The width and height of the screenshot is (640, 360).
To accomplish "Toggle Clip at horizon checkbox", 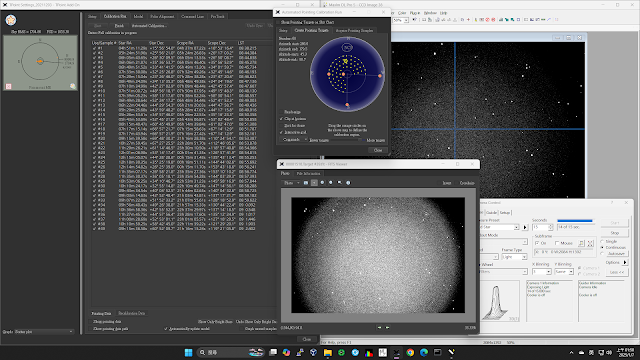I will tap(281, 119).
